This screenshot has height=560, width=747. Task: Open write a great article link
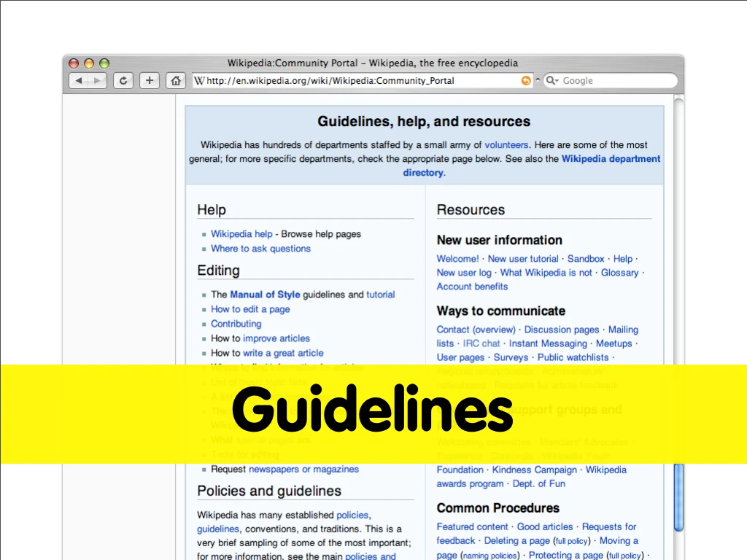(283, 353)
